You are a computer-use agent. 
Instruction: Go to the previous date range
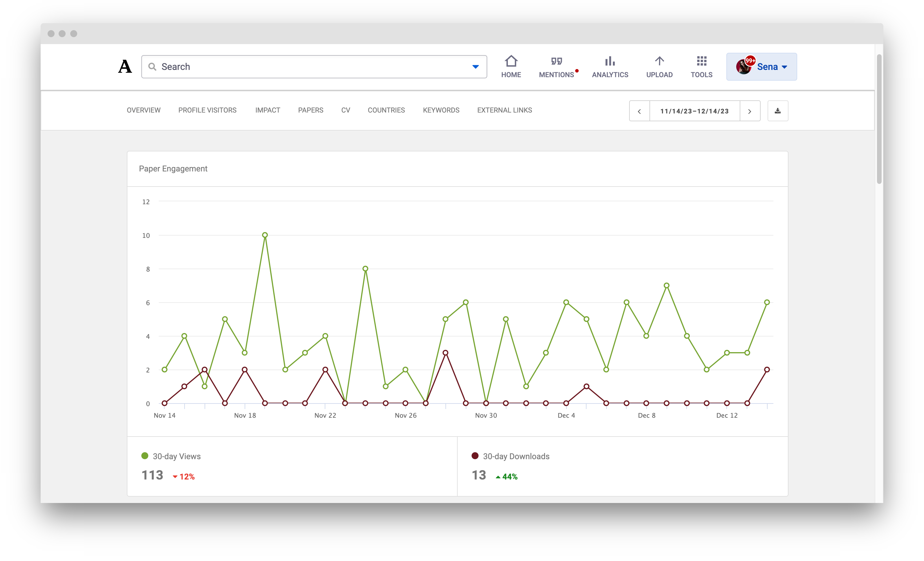[x=639, y=111]
